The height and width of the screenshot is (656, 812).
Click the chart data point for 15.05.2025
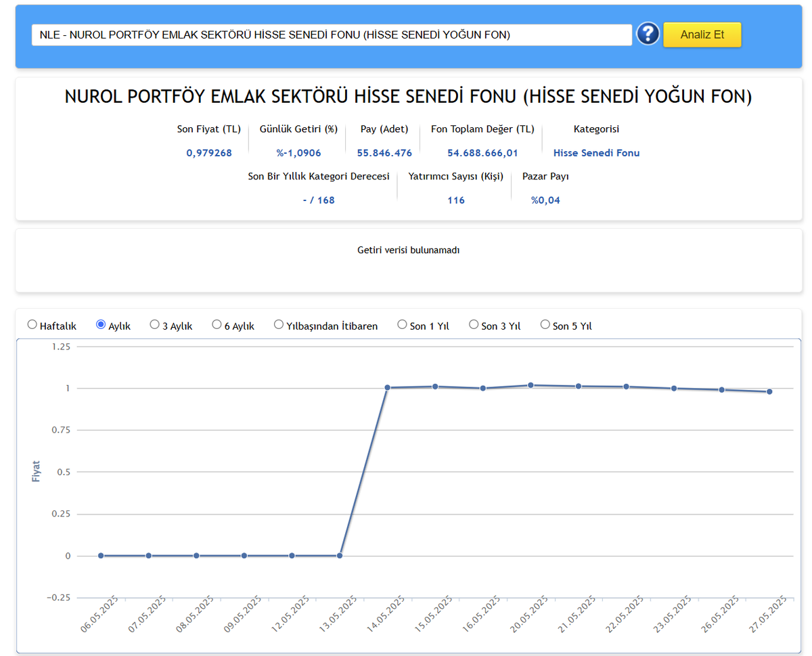click(x=435, y=387)
